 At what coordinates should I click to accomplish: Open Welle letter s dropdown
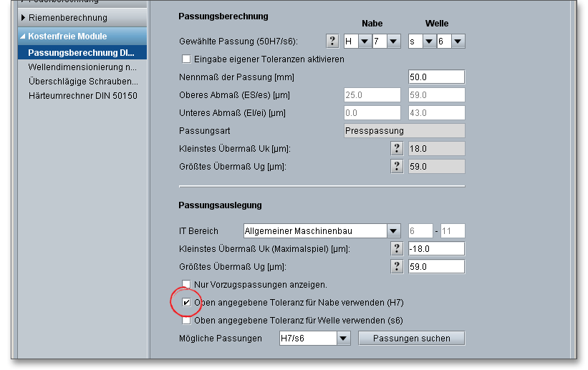coord(429,42)
